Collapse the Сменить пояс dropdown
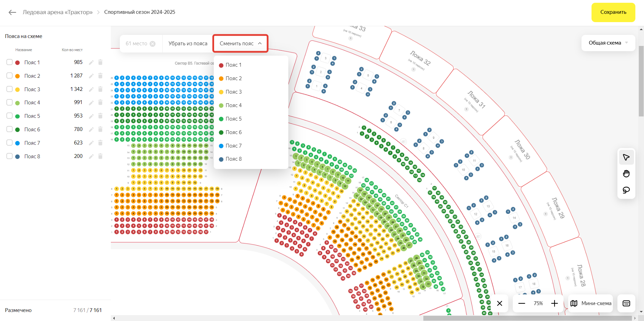This screenshot has height=321, width=644. point(240,44)
